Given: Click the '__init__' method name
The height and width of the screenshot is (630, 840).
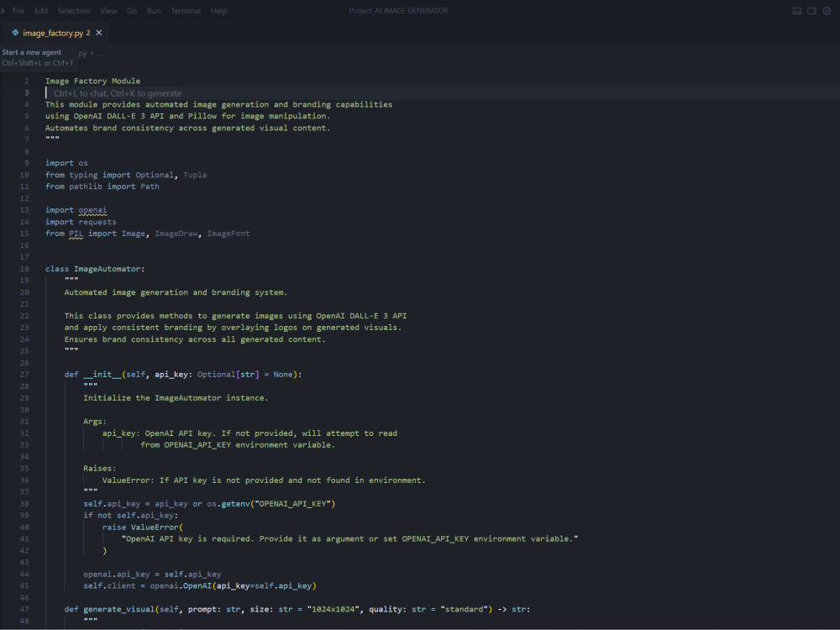Looking at the screenshot, I should (x=102, y=375).
